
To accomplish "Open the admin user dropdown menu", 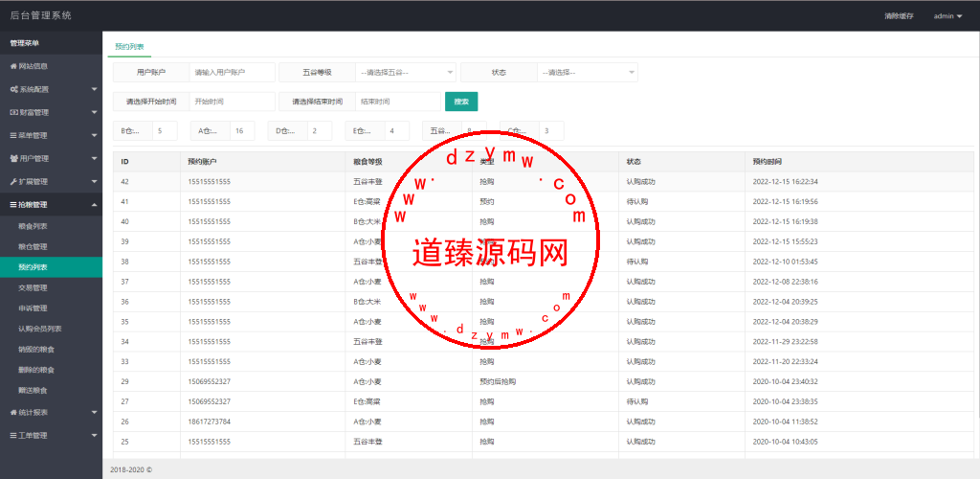I will tap(947, 16).
